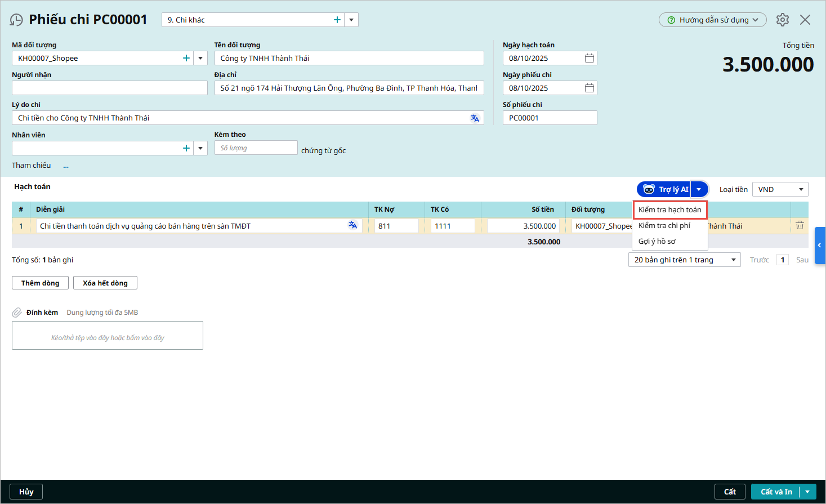The height and width of the screenshot is (504, 826).
Task: Add new Nhân viên with plus icon
Action: [186, 148]
